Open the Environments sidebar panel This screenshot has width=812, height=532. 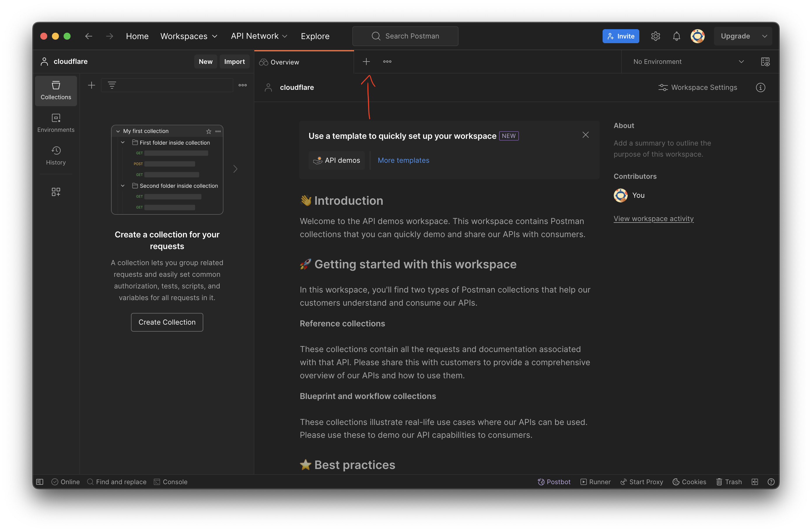coord(56,124)
